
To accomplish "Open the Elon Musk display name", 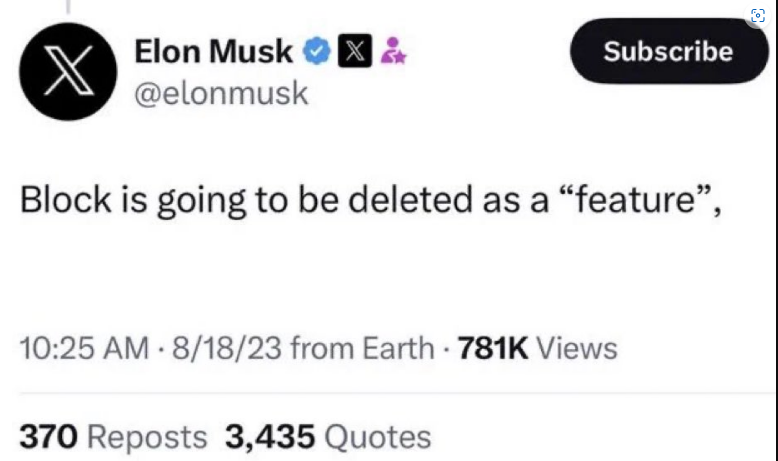I will tap(213, 51).
